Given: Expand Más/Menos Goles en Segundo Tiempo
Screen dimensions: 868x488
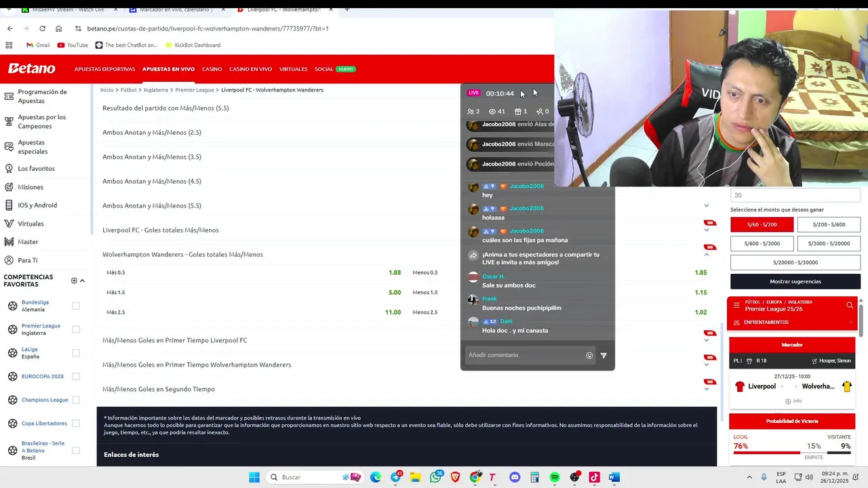Looking at the screenshot, I should point(706,389).
